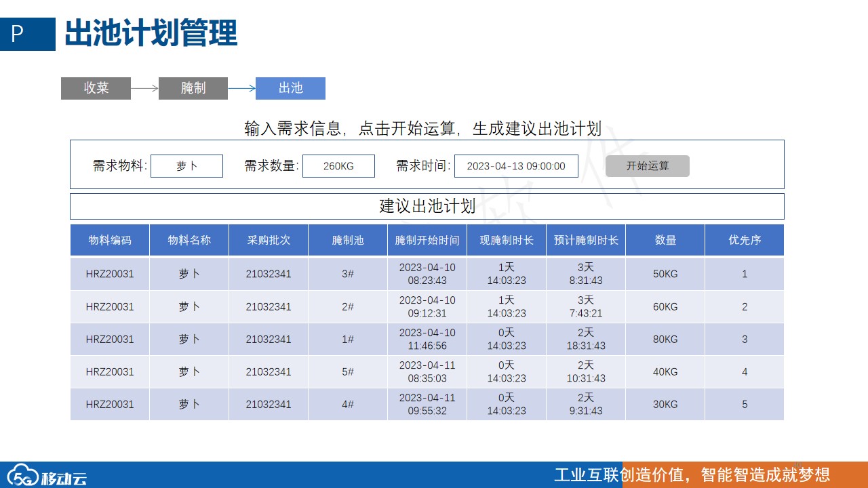
Task: Select the 腌制 step box
Action: 193,88
